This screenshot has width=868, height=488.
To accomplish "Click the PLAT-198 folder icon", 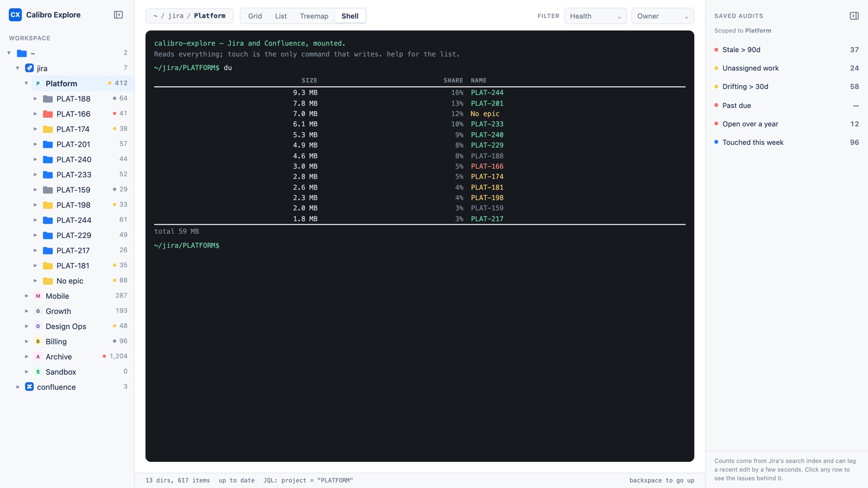I will coord(48,205).
